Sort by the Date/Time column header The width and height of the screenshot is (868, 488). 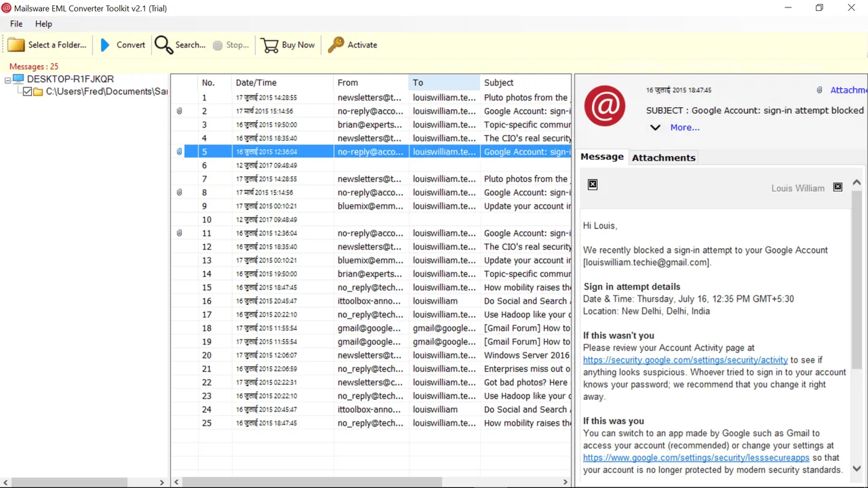283,83
